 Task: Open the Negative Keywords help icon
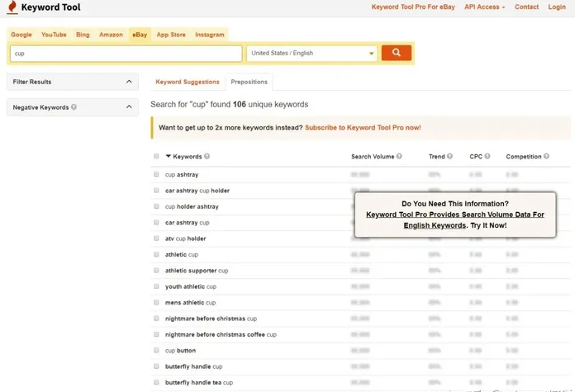point(74,107)
